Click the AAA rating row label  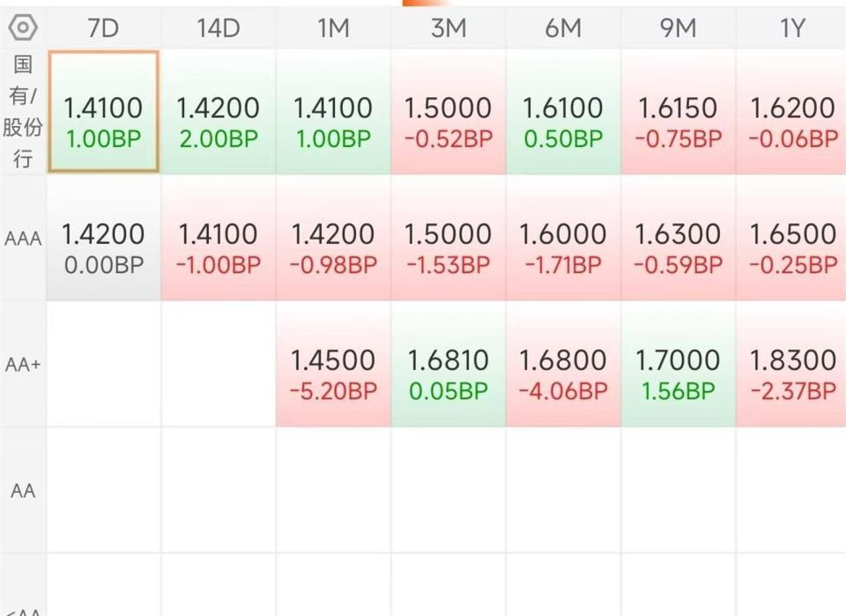tap(23, 239)
